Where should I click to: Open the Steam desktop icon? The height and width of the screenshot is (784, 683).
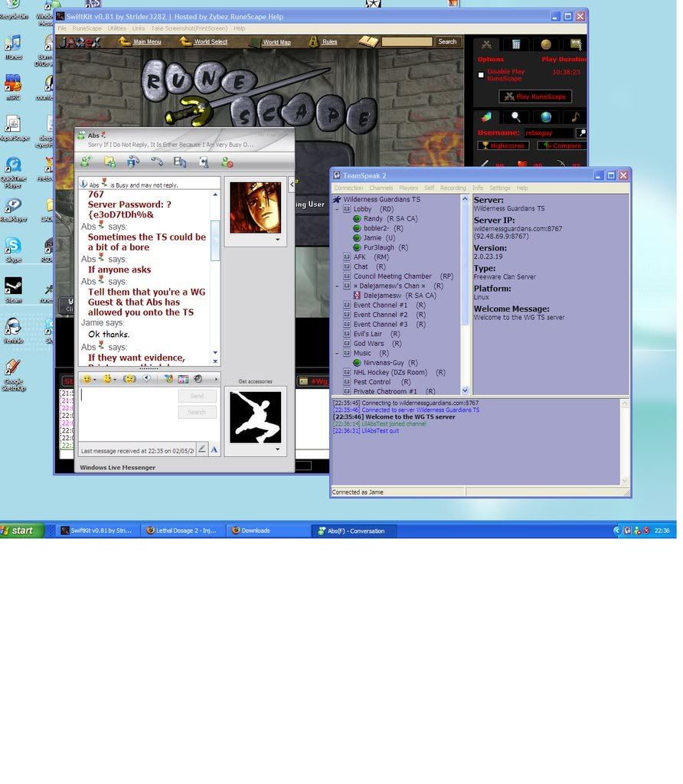[13, 290]
